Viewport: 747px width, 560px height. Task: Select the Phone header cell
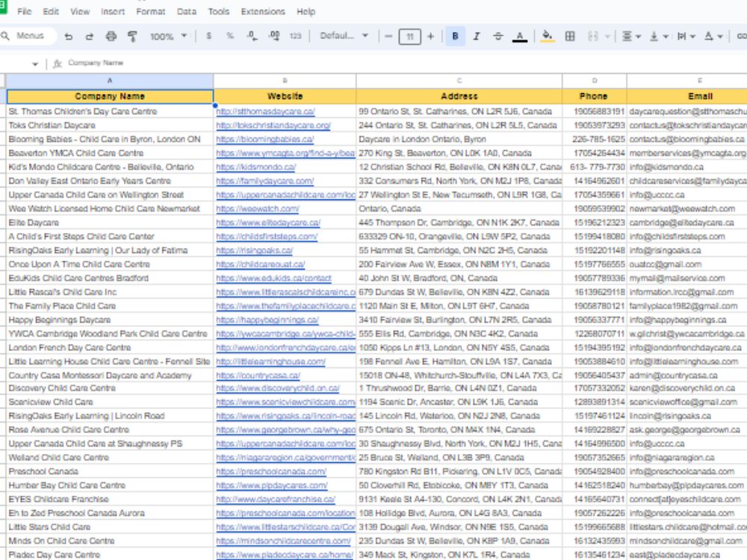click(x=594, y=96)
